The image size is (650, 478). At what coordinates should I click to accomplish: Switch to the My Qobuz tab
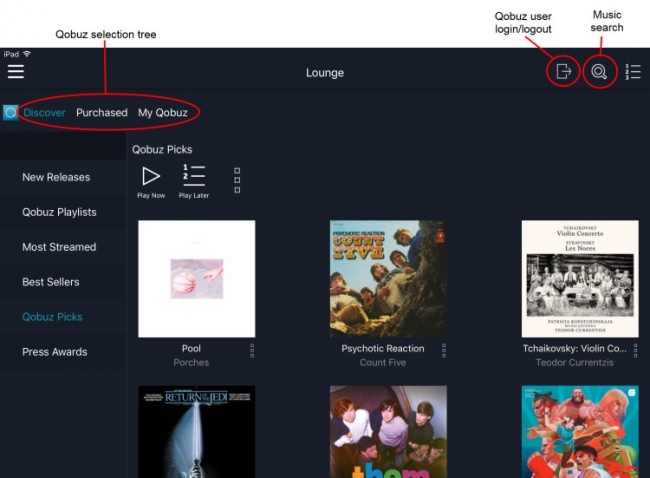click(162, 113)
